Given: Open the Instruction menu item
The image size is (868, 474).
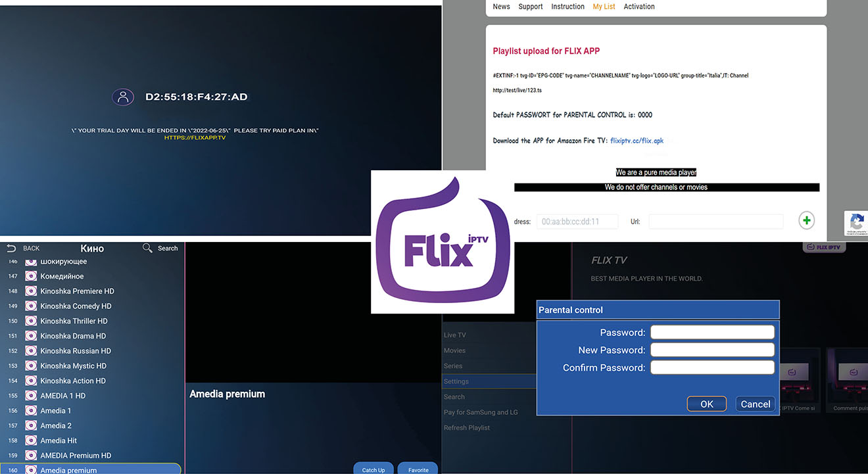Looking at the screenshot, I should [x=567, y=7].
